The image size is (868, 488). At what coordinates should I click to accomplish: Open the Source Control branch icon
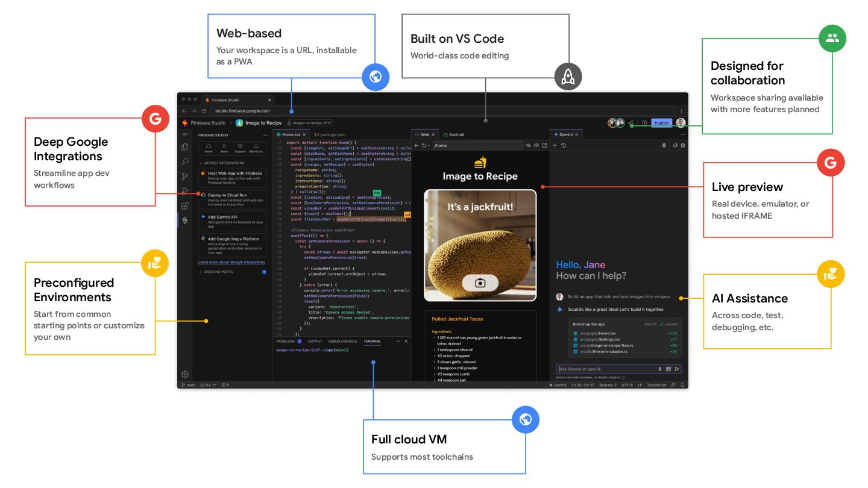click(185, 177)
